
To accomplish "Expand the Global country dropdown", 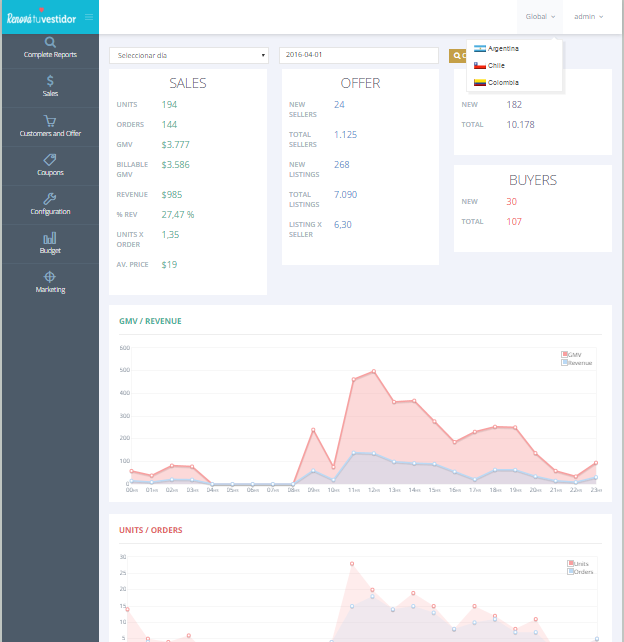I will point(540,17).
